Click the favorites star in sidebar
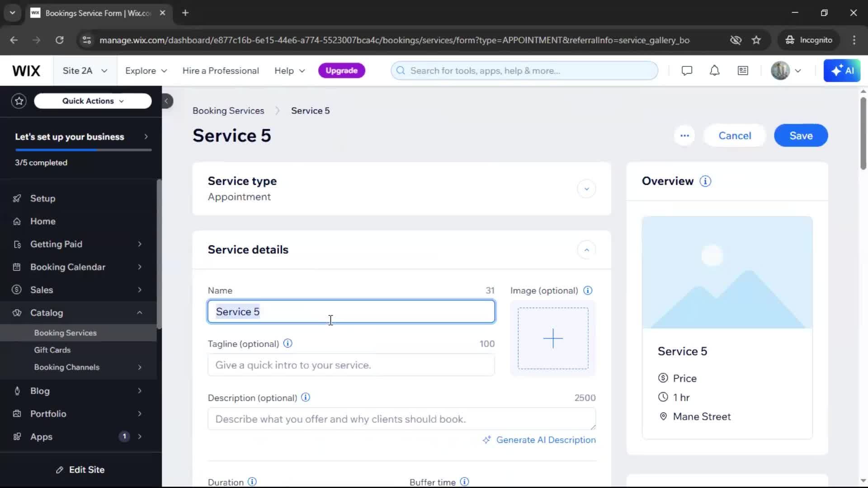Viewport: 868px width, 488px height. click(x=19, y=101)
